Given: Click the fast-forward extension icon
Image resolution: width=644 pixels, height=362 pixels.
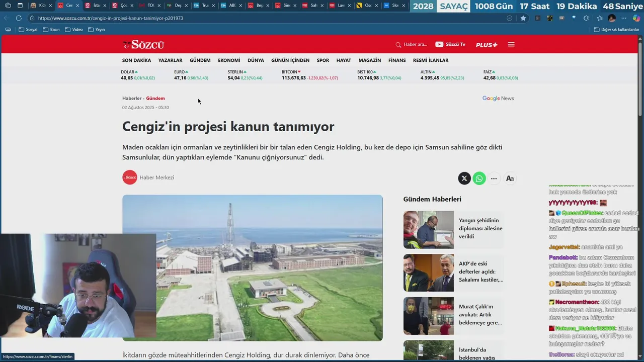Looking at the screenshot, I should pyautogui.click(x=562, y=18).
